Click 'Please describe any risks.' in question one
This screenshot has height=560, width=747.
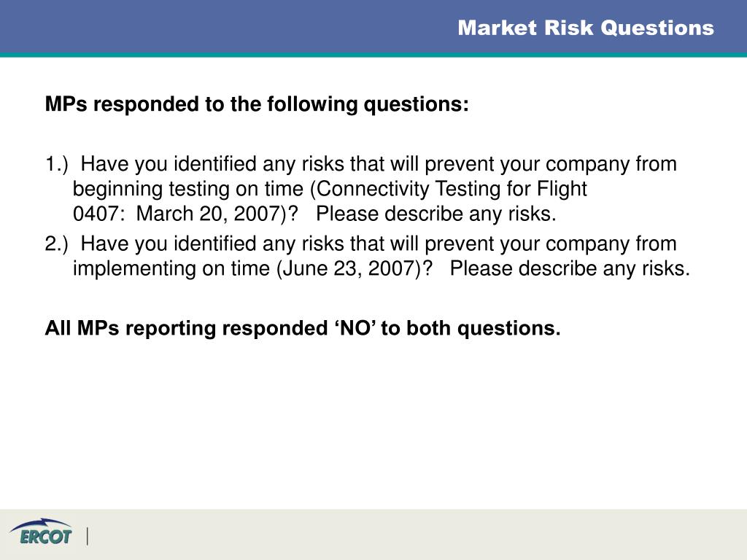(436, 214)
